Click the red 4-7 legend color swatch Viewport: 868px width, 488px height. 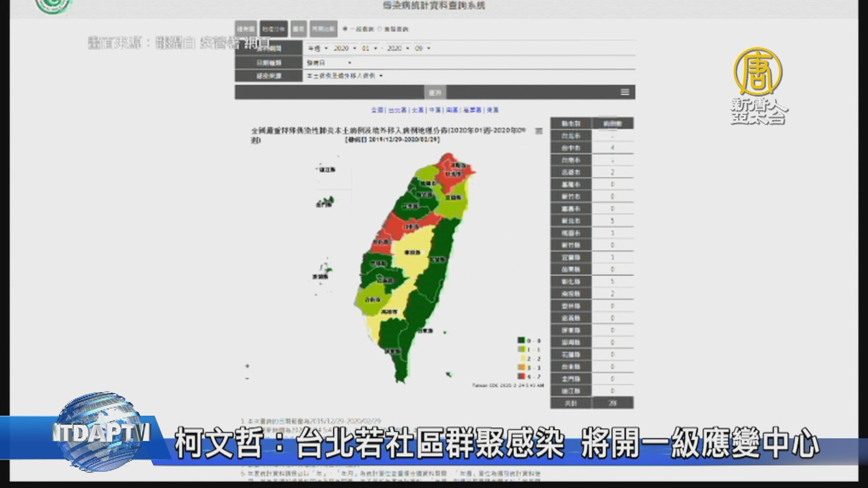[x=521, y=376]
